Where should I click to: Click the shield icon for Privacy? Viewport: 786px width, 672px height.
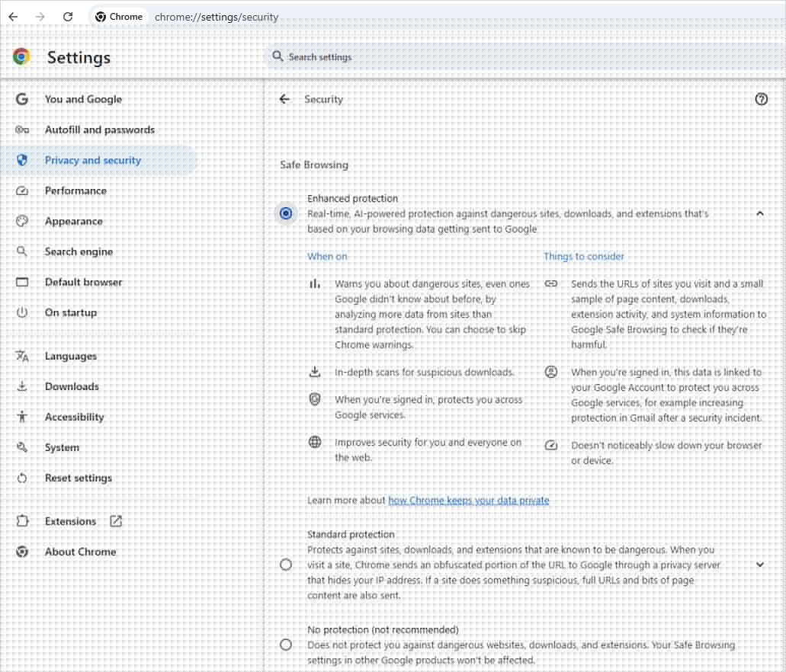pos(22,160)
